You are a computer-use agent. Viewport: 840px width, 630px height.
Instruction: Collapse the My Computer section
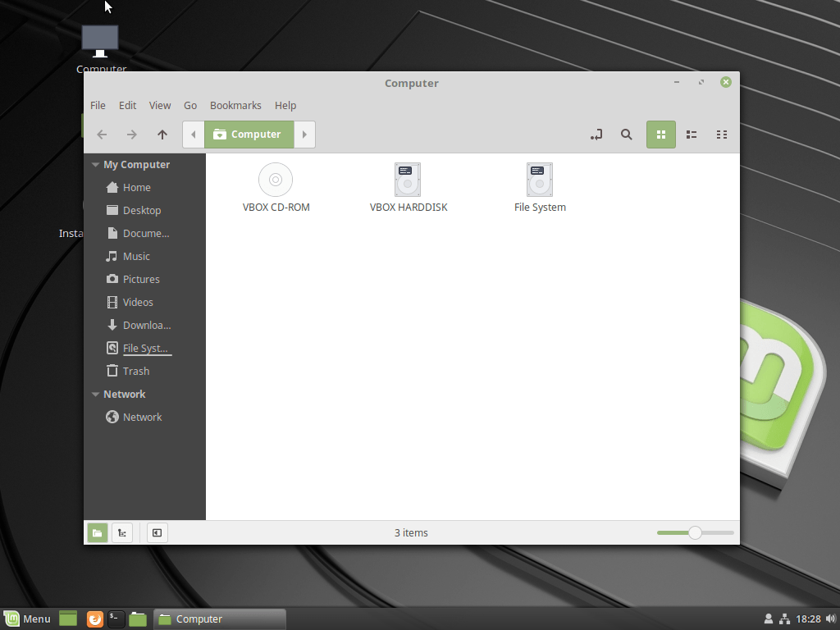click(x=95, y=165)
